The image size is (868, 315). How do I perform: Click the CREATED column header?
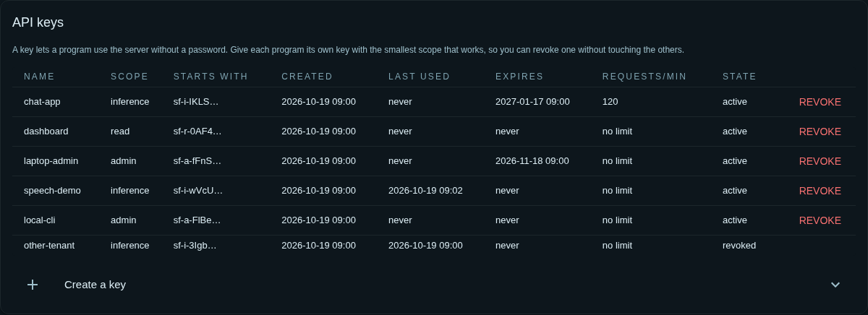(307, 77)
